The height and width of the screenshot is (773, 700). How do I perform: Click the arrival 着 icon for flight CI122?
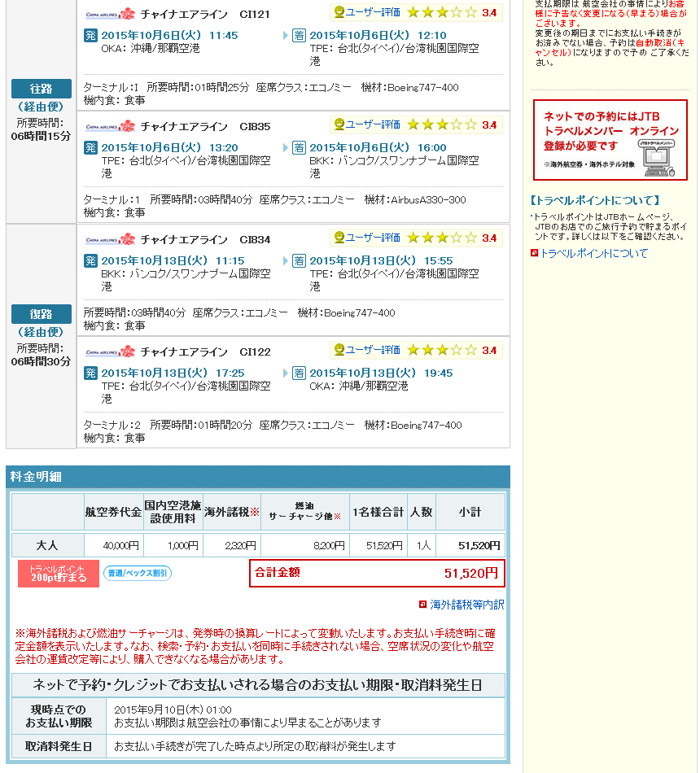(299, 373)
